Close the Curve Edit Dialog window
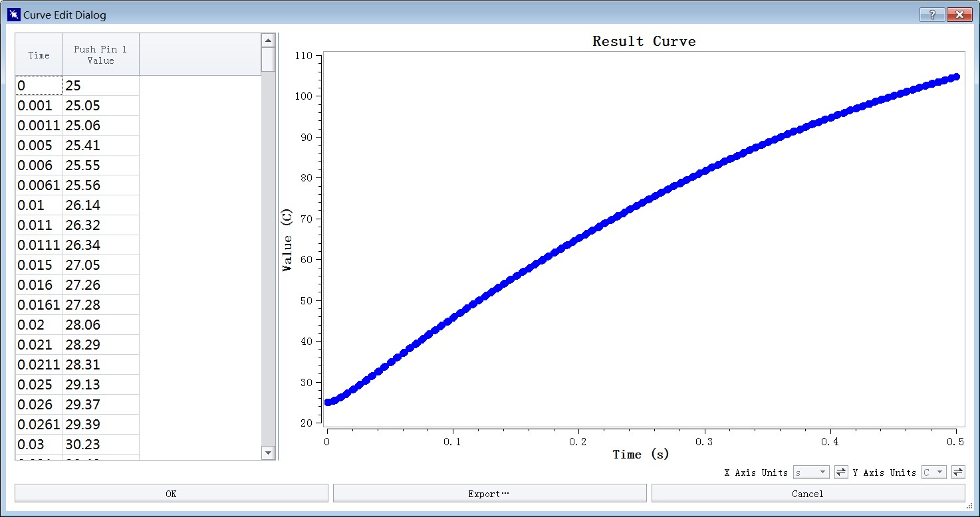 (x=960, y=15)
